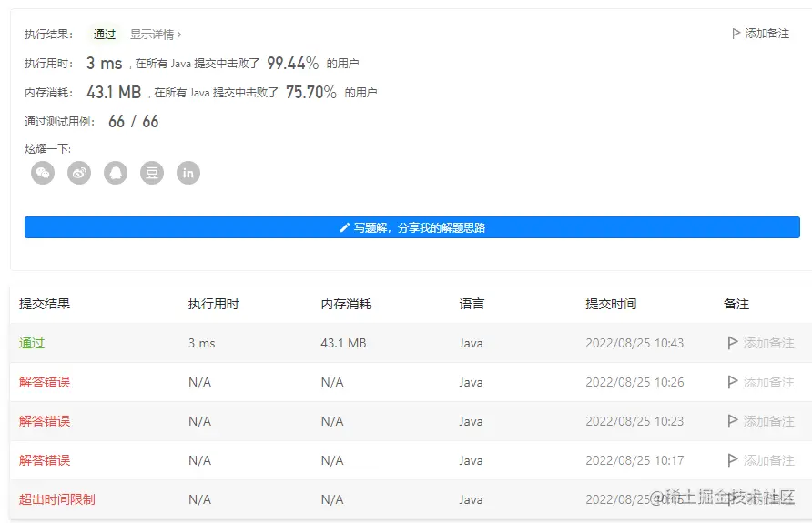Open the 超出时间限制 submission
This screenshot has width=812, height=523.
(x=57, y=499)
